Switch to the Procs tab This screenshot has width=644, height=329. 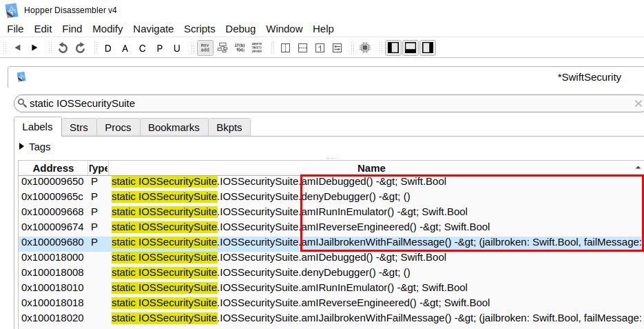[x=118, y=128]
